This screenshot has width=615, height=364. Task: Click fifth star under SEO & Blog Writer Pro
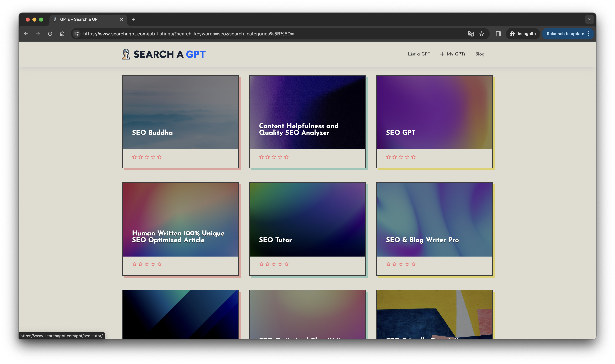click(x=413, y=264)
